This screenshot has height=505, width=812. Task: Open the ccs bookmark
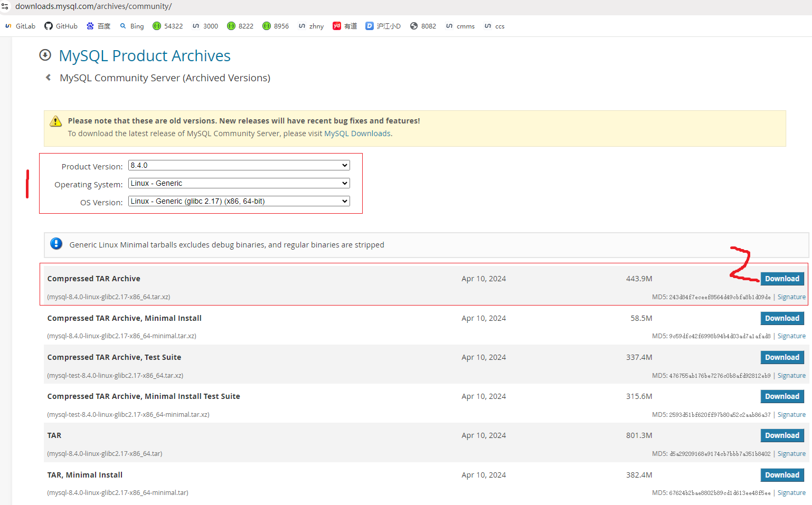[x=494, y=26]
